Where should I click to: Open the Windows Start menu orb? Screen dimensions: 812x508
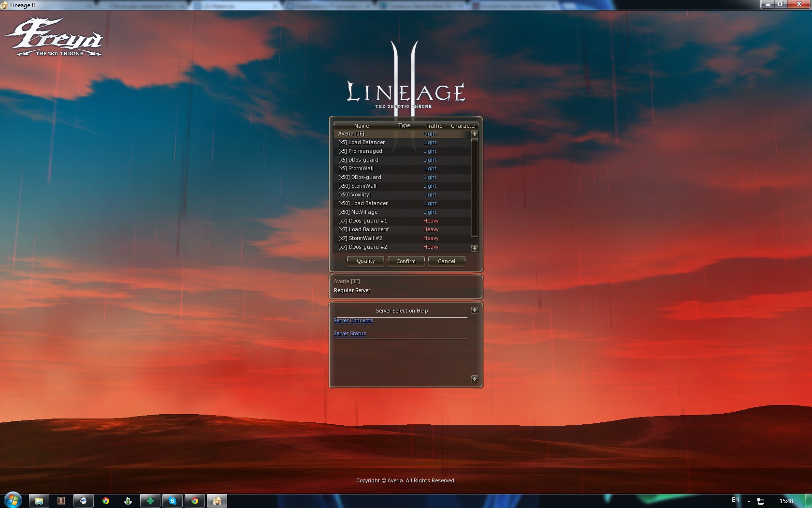click(13, 500)
